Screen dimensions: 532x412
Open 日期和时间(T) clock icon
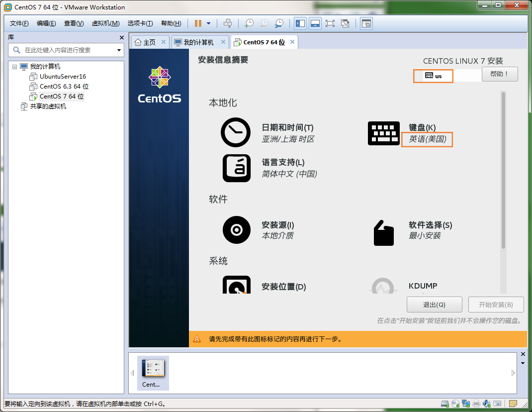coord(236,132)
